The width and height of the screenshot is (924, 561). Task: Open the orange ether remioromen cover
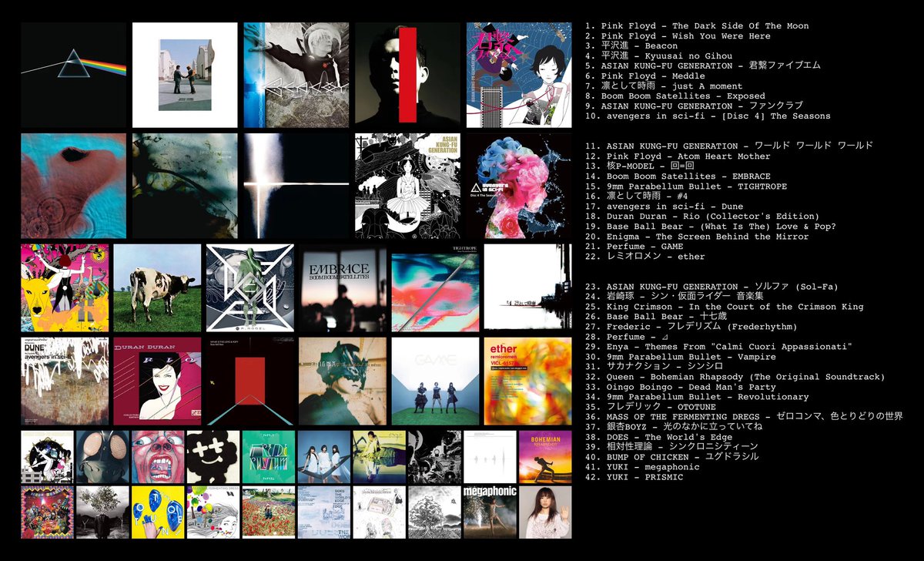(528, 381)
